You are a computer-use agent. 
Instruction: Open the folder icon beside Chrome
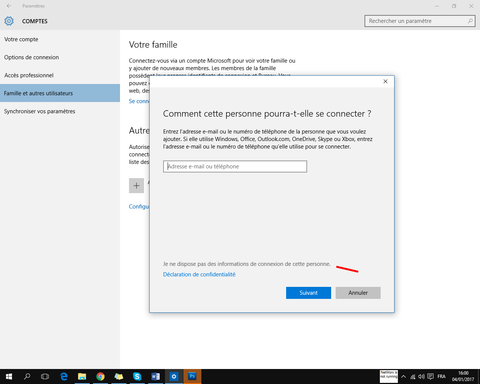point(119,376)
